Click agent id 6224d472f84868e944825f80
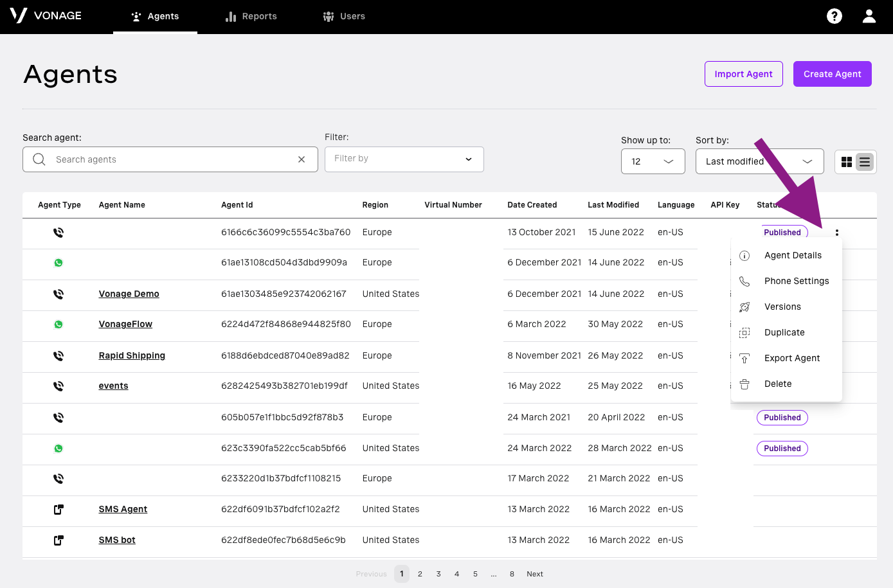 click(x=286, y=324)
